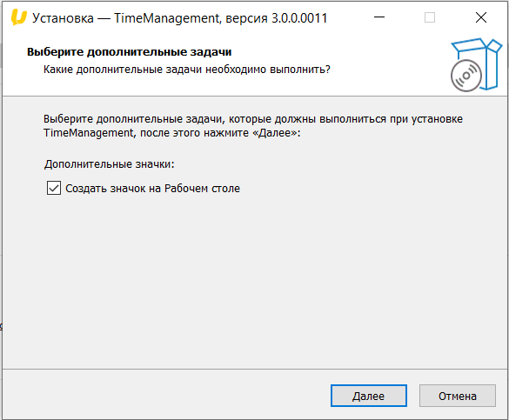Image resolution: width=509 pixels, height=420 pixels.
Task: Click the gray disc icon in header
Action: [465, 76]
